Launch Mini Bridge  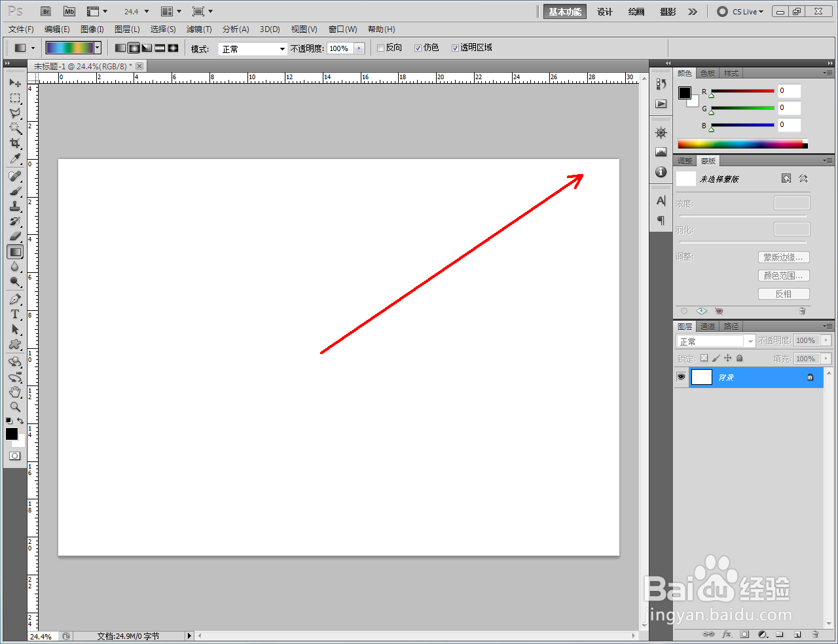click(69, 11)
